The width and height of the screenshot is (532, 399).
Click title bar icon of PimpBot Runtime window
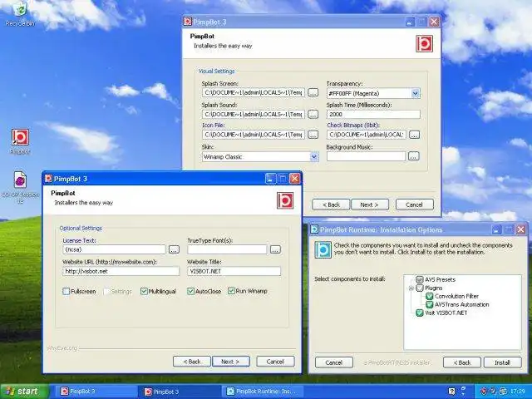coord(314,229)
